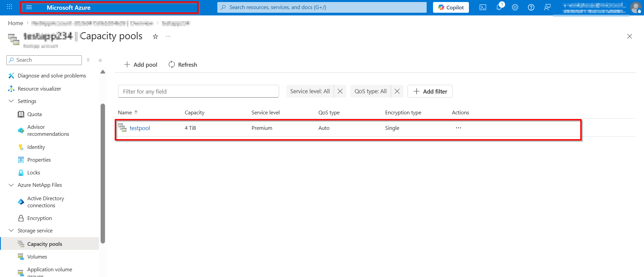Refresh the capacity pools list
Viewport: 644px width, 277px height.
click(x=183, y=65)
